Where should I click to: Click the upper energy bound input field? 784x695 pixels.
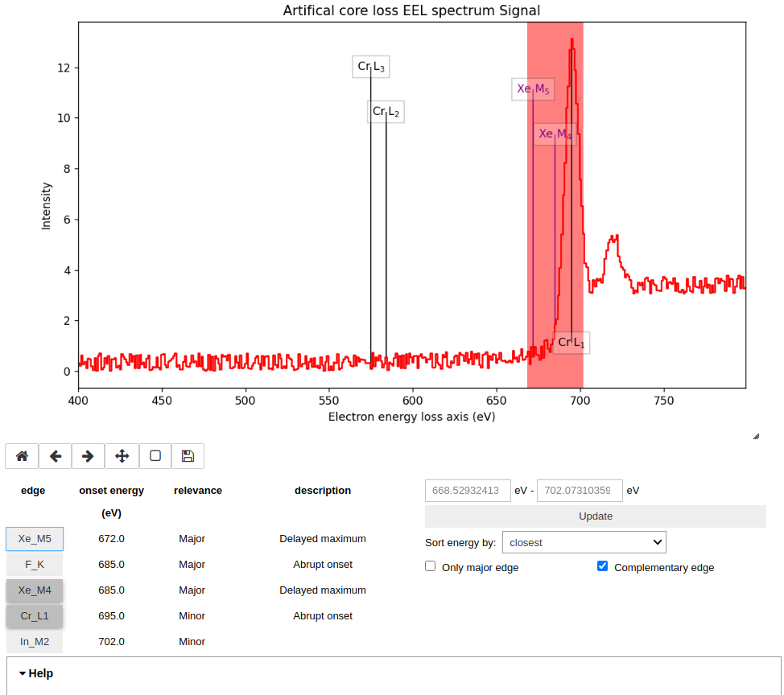coord(579,491)
